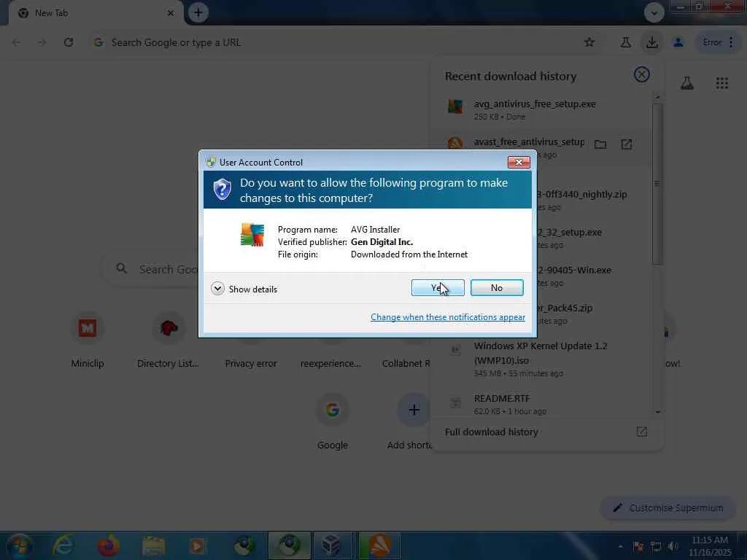Open the Google apps grid icon
The image size is (747, 560).
(x=721, y=83)
